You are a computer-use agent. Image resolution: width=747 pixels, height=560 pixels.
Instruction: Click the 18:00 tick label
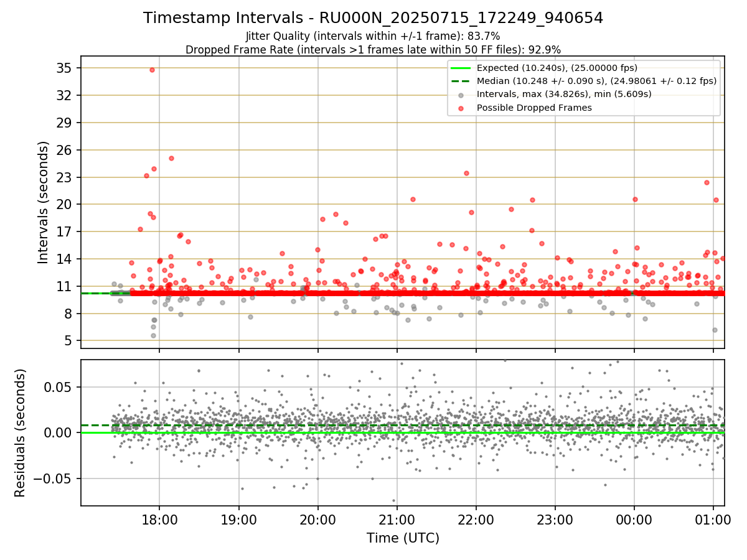(x=159, y=519)
